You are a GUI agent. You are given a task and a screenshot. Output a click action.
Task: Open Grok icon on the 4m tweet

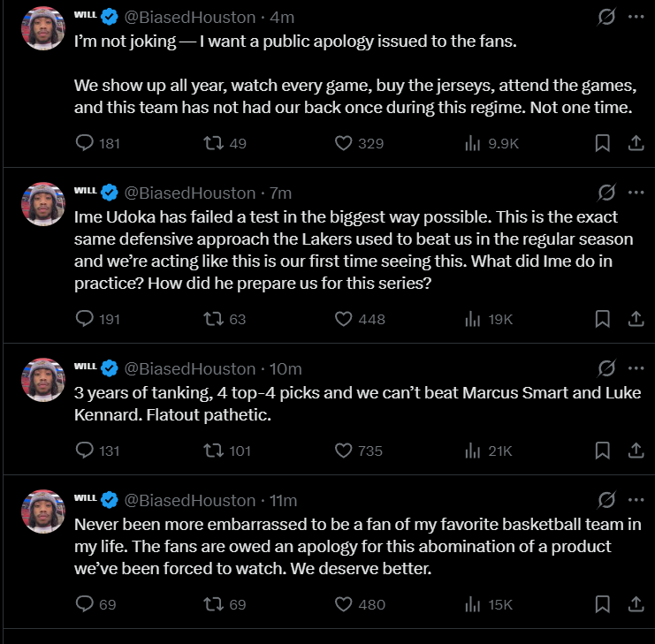tap(606, 17)
